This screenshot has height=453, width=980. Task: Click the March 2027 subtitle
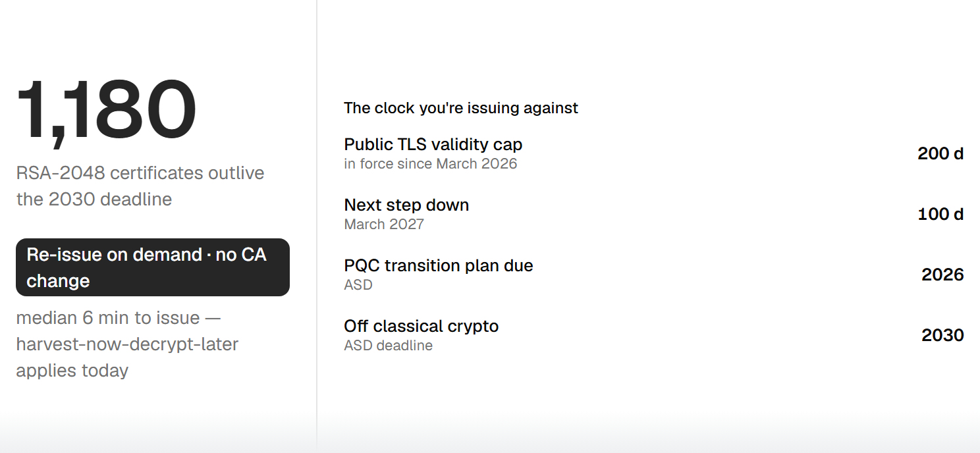(384, 225)
